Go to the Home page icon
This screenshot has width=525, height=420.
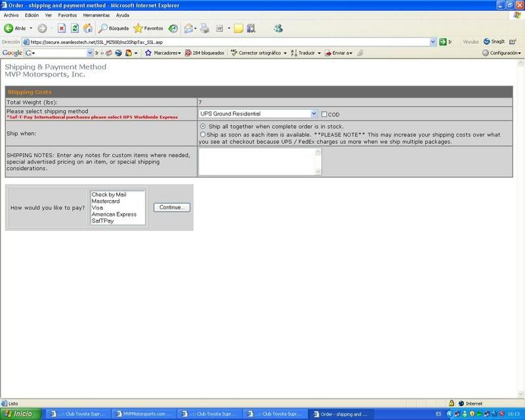pyautogui.click(x=88, y=28)
